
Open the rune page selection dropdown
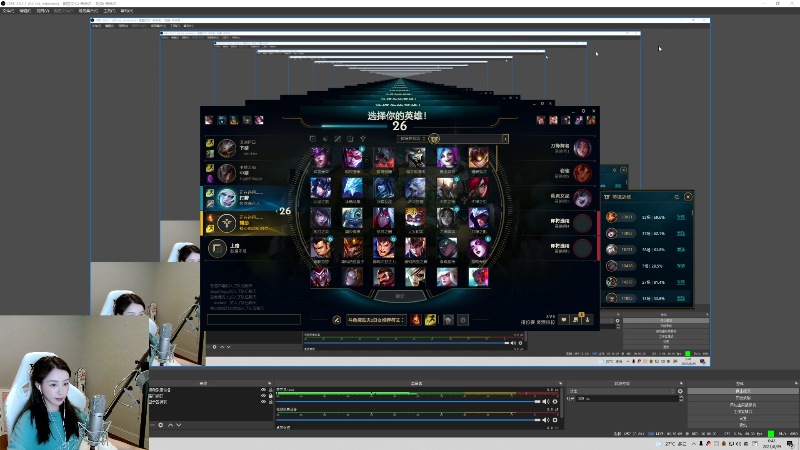pos(376,320)
